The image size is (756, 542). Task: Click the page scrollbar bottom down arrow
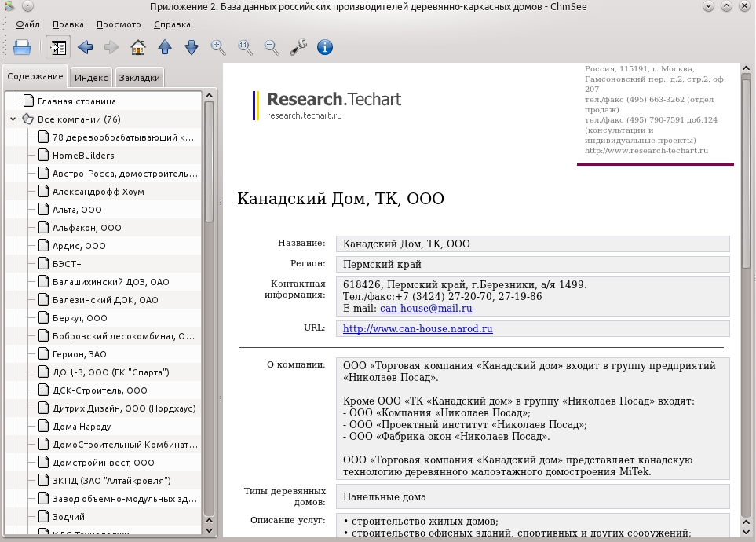pyautogui.click(x=746, y=532)
